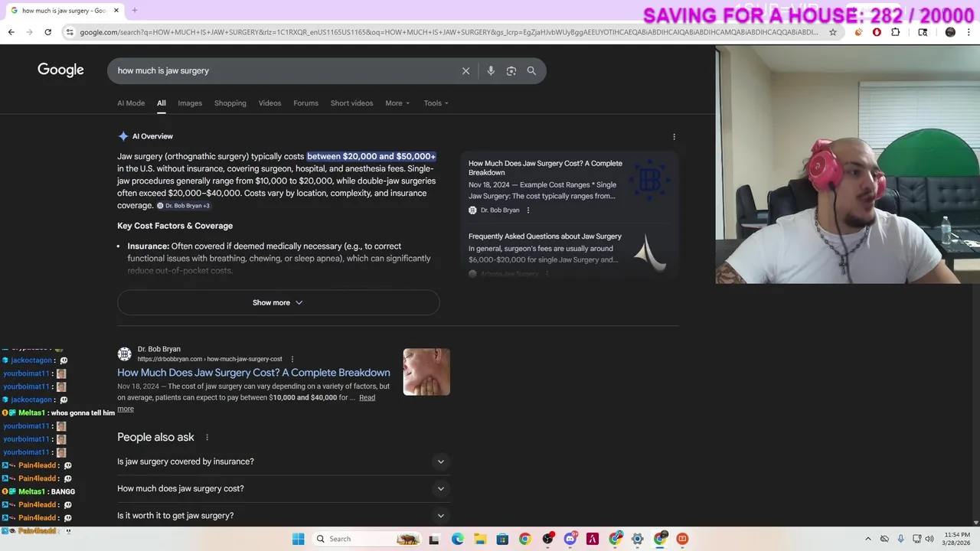Open Microsoft Store from the taskbar
980x551 pixels.
(502, 539)
